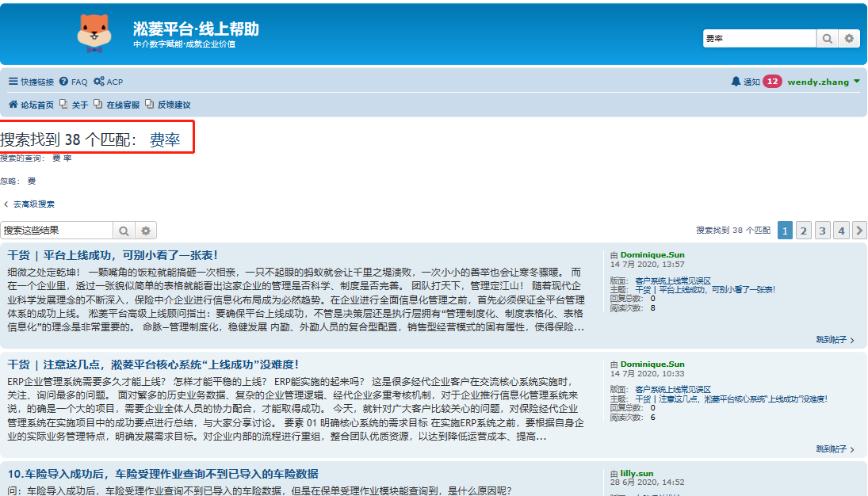Open notifications bell icon
This screenshot has width=868, height=496.
pos(736,82)
